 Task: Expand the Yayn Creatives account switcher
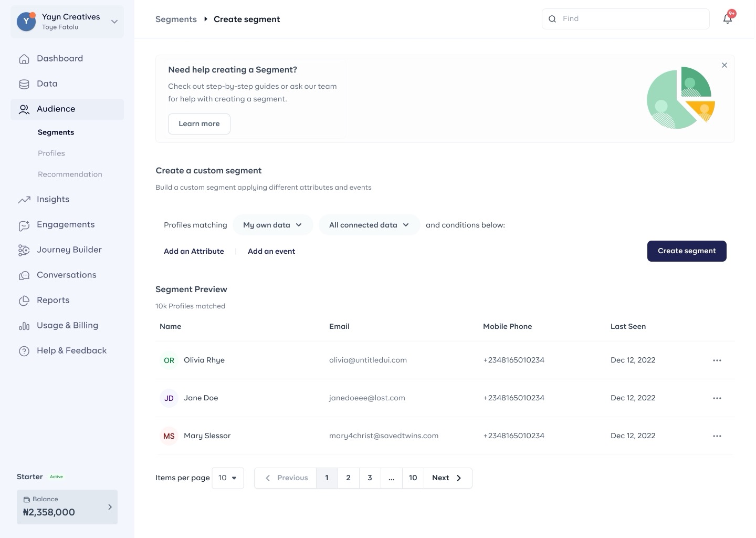coord(114,22)
